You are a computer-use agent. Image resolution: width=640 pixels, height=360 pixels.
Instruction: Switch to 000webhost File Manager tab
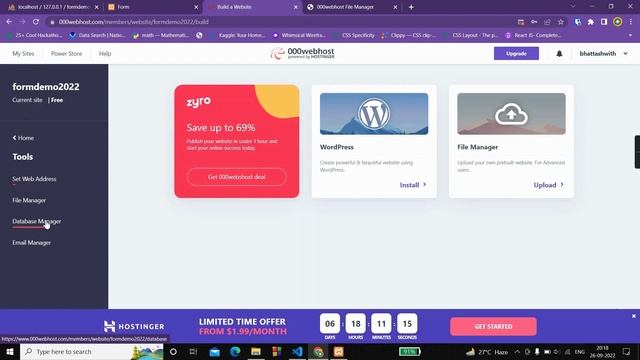[351, 7]
